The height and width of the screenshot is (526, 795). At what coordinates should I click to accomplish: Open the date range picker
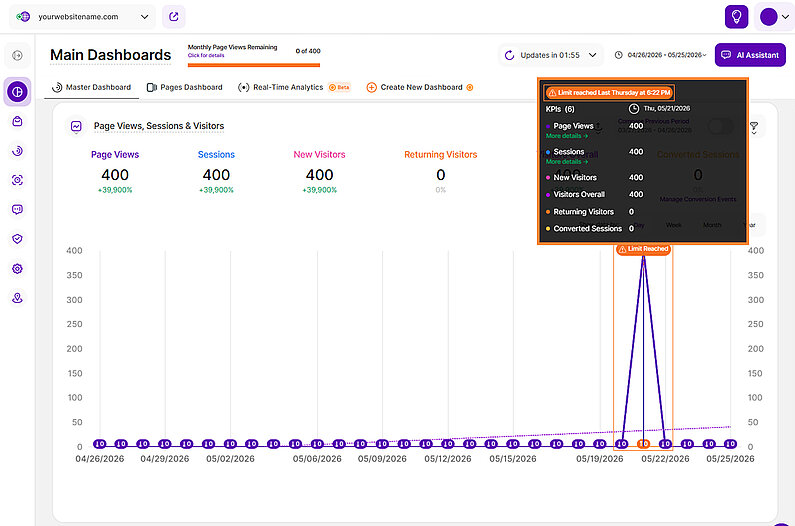[660, 55]
